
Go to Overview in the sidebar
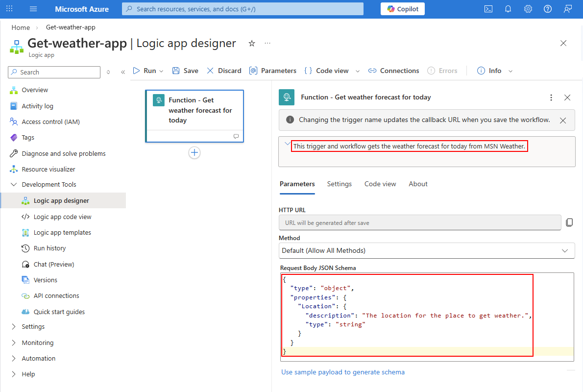[x=35, y=90]
